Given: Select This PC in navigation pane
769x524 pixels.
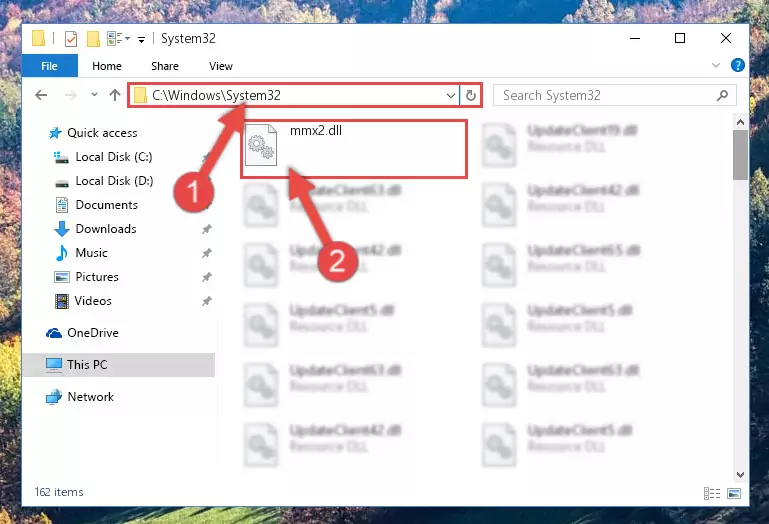Looking at the screenshot, I should (x=119, y=365).
